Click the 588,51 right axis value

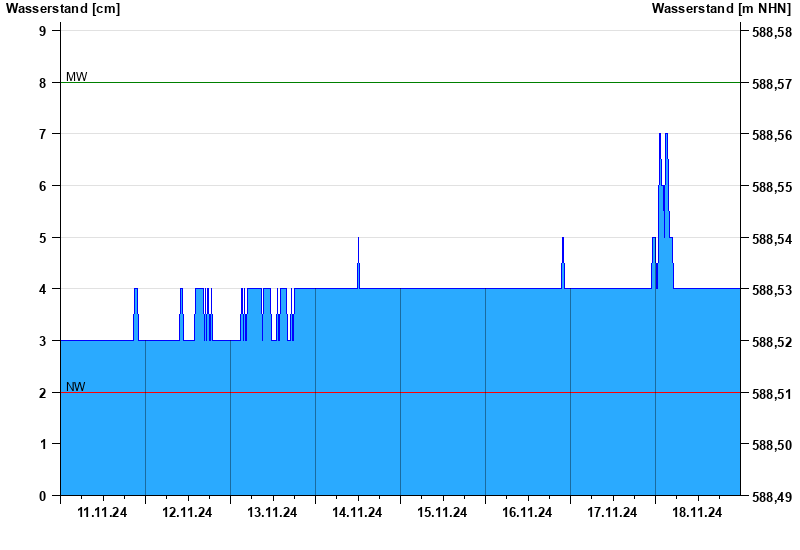(772, 394)
